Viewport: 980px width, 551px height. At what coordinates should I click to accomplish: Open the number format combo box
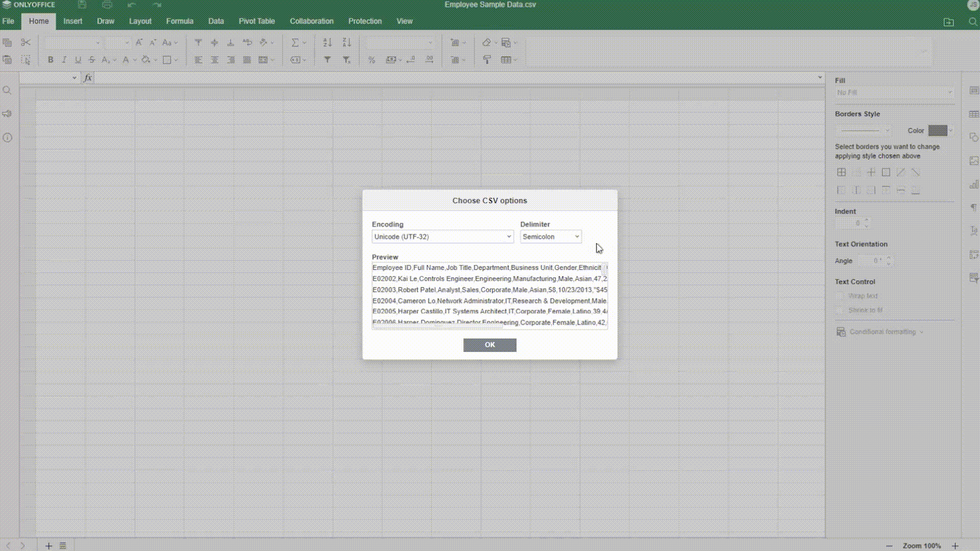[400, 42]
